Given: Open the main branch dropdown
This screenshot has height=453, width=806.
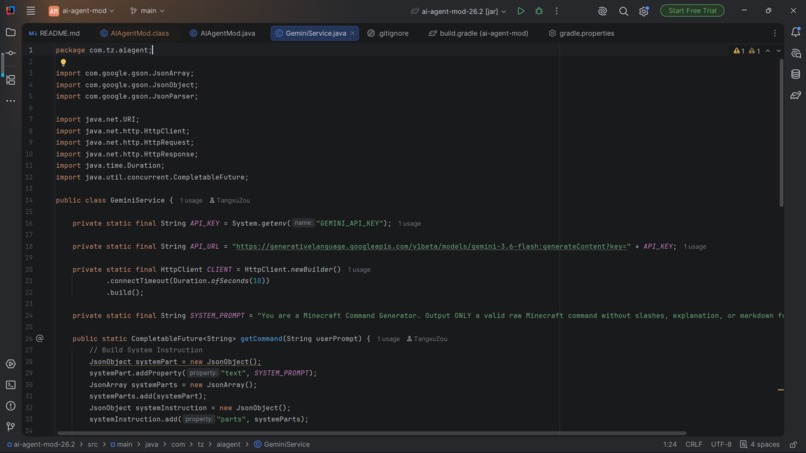Looking at the screenshot, I should [148, 11].
